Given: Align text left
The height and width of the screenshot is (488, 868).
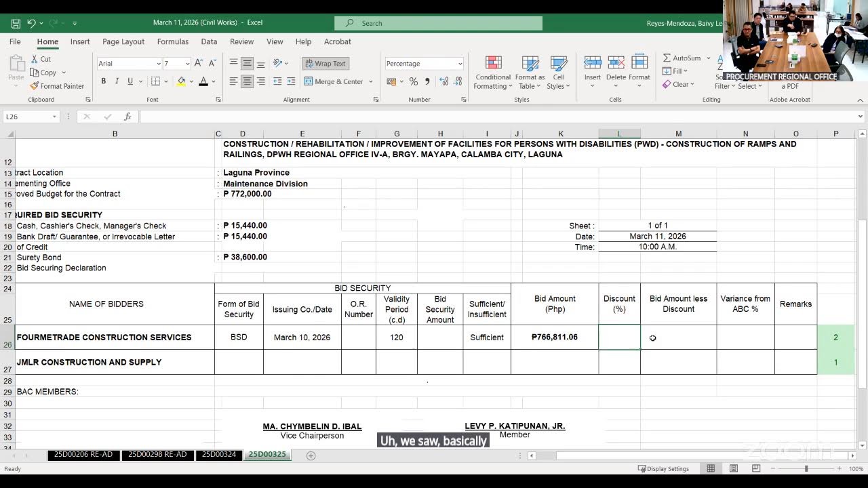Looking at the screenshot, I should (x=233, y=81).
